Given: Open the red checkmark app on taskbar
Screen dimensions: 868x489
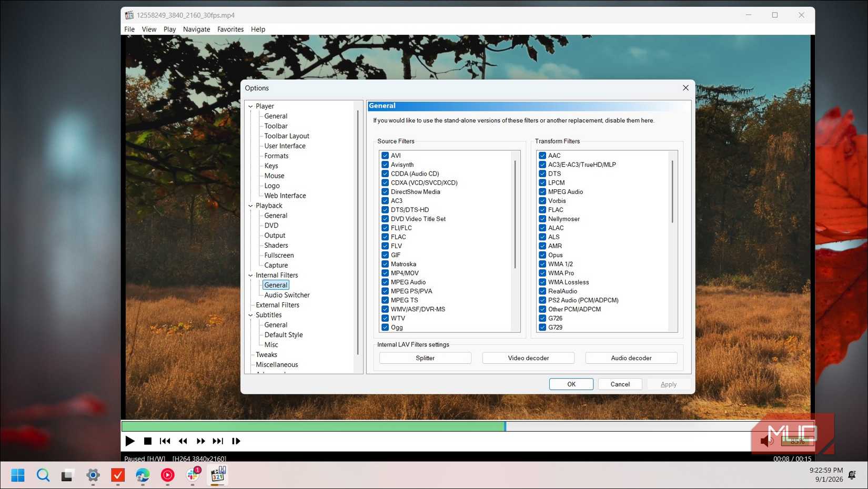Looking at the screenshot, I should pos(118,475).
